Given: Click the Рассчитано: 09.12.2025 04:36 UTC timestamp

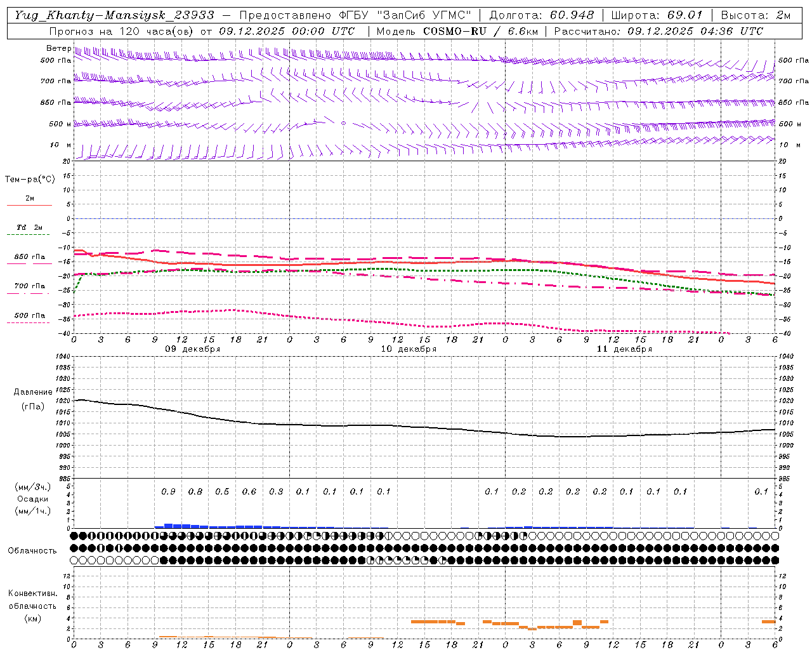Looking at the screenshot, I should [x=658, y=31].
